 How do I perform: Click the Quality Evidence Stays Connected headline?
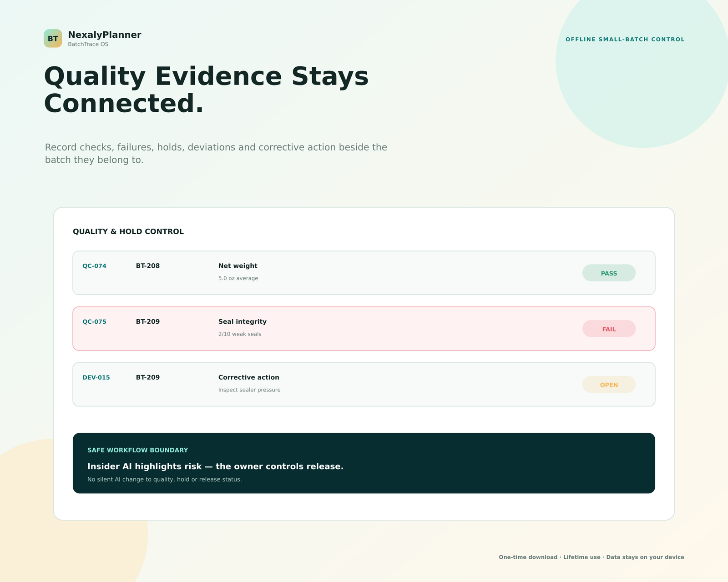(x=206, y=90)
